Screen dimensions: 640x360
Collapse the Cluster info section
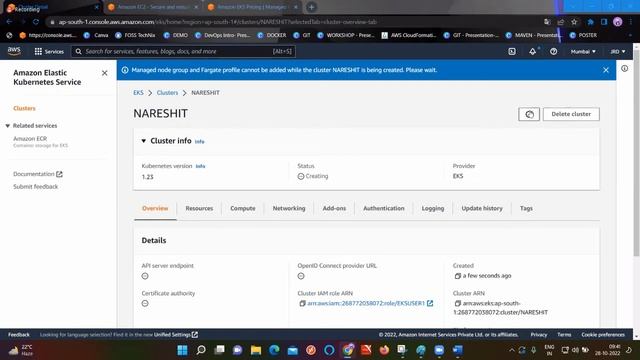click(x=144, y=141)
